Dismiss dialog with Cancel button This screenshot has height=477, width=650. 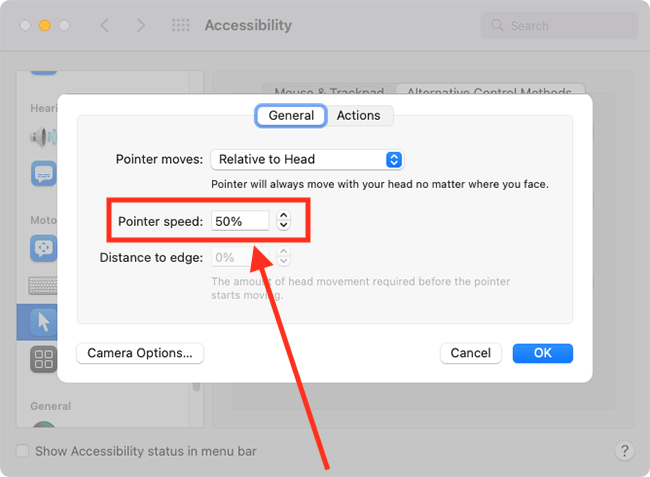(x=471, y=353)
